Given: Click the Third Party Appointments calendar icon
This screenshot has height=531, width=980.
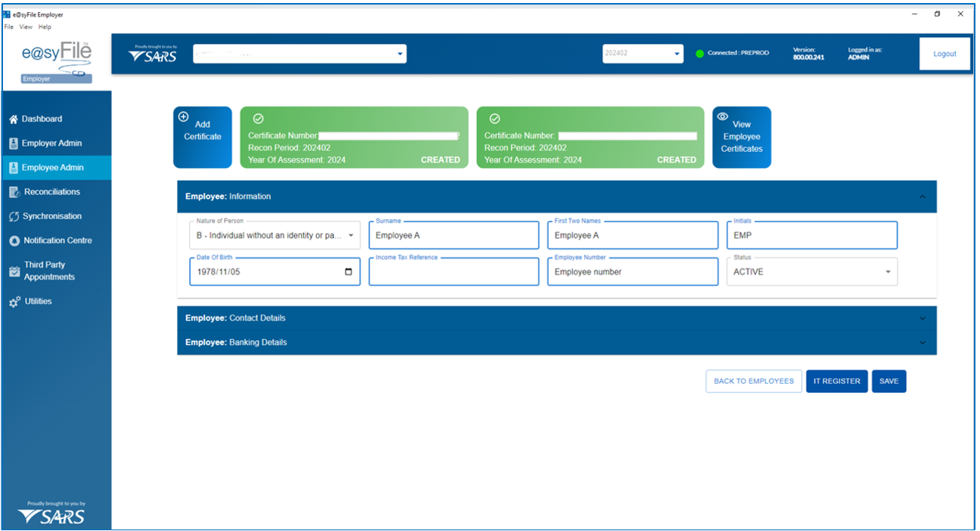Looking at the screenshot, I should coord(14,271).
